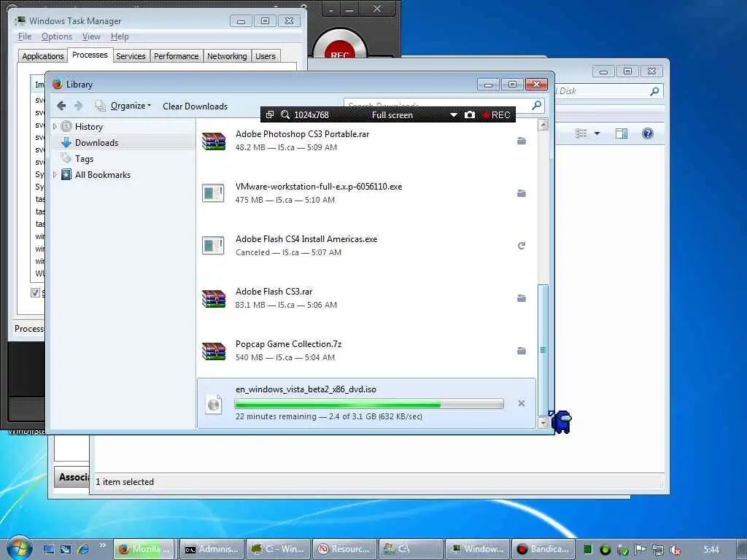Screen dimensions: 747x560
Task: Click the downloads list scrollbar thumb
Action: click(543, 349)
